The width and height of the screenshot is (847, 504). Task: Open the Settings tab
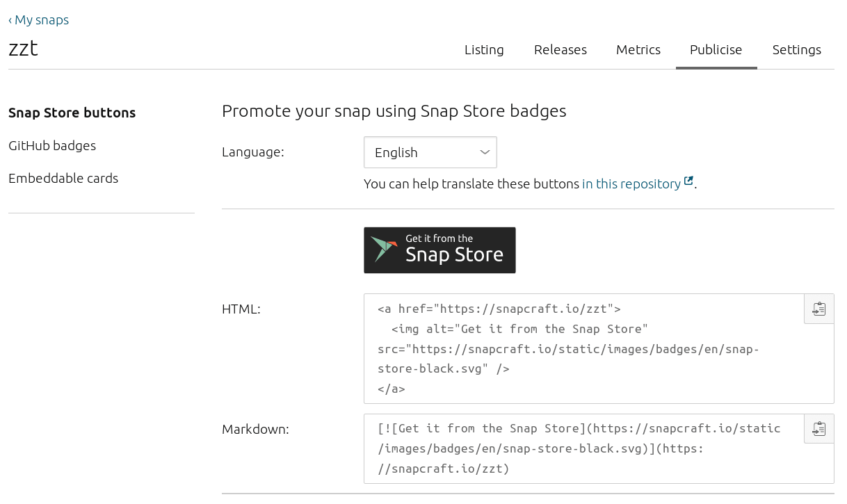[x=797, y=50]
